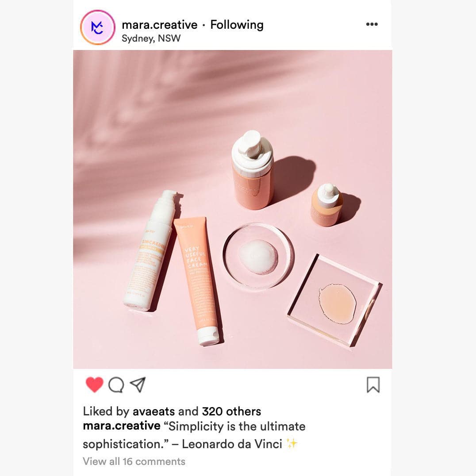Click the small peach dropper bottle

tap(326, 205)
